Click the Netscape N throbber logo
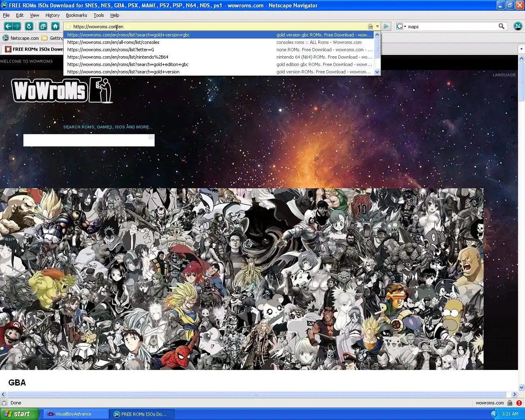The width and height of the screenshot is (525, 420). click(518, 26)
